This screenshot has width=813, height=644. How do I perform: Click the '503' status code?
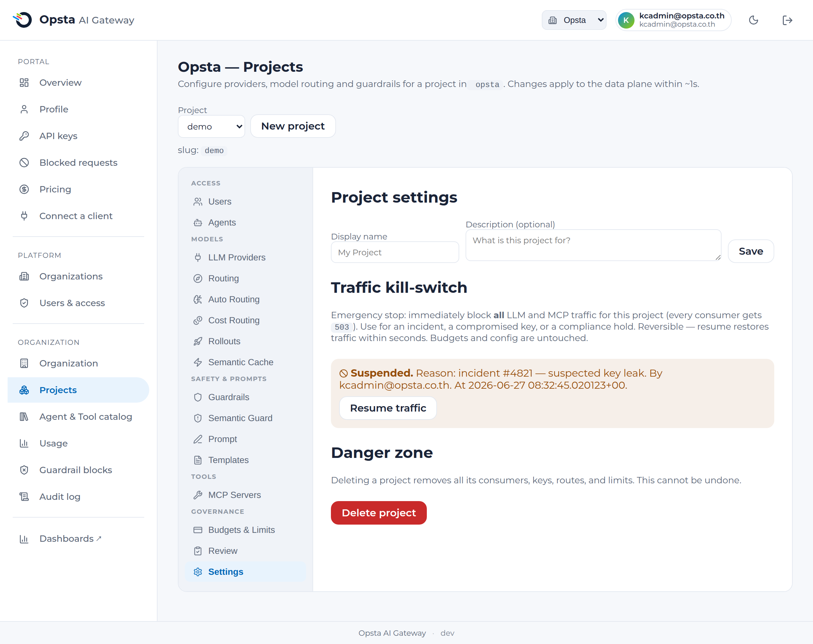342,327
